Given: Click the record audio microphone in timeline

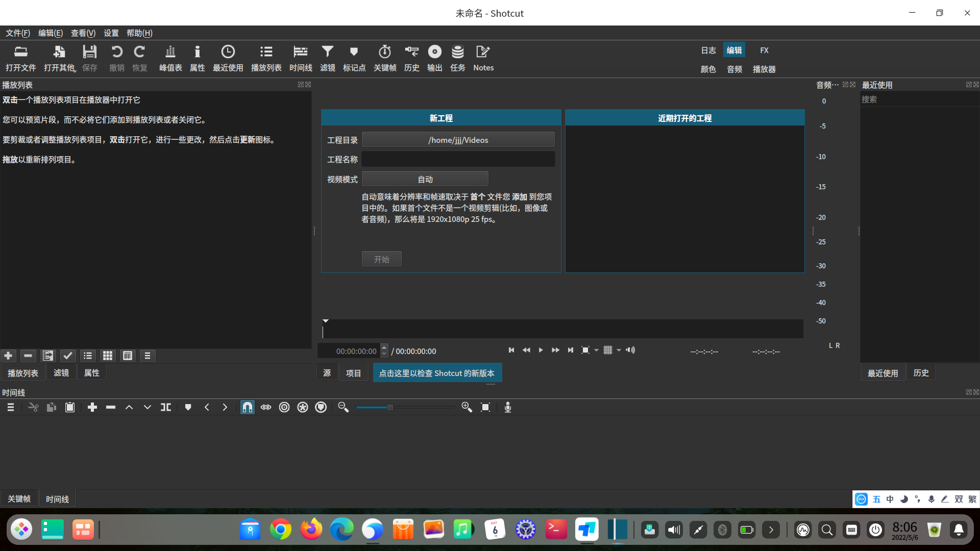Looking at the screenshot, I should 507,407.
